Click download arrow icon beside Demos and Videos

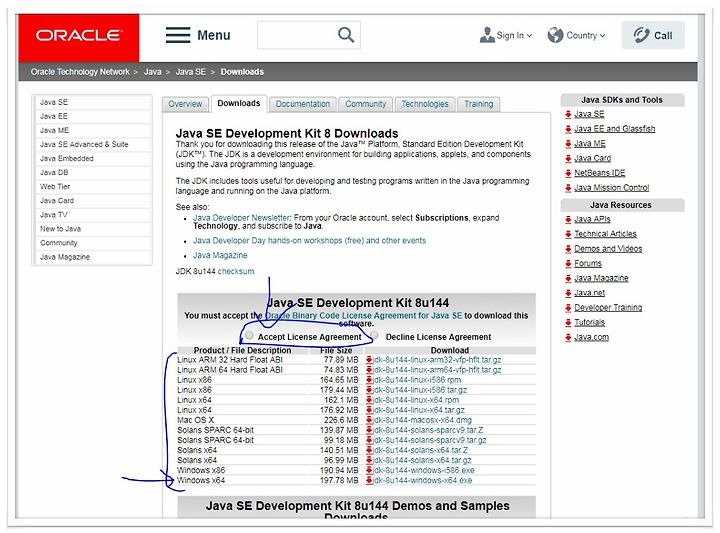[568, 249]
